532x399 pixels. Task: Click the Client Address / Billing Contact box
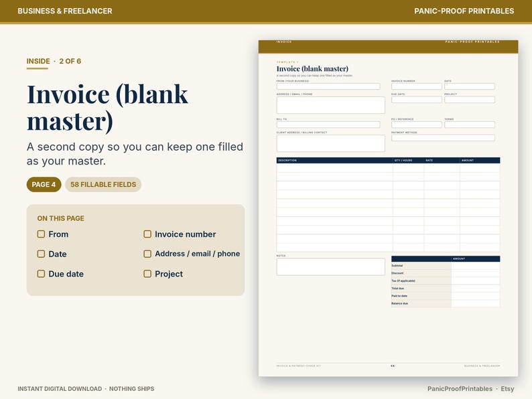point(331,143)
